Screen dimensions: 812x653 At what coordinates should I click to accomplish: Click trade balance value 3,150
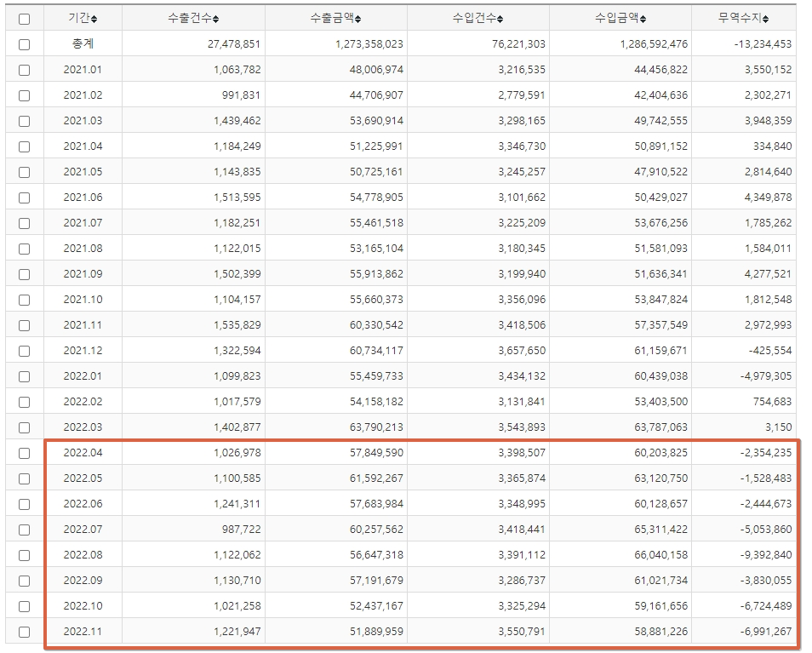coord(778,427)
